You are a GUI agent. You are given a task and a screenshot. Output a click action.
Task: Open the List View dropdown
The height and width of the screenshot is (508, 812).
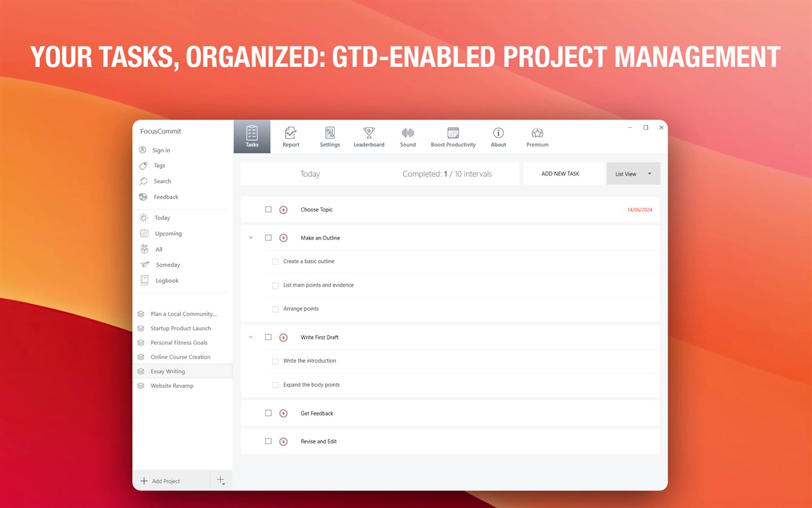(633, 173)
